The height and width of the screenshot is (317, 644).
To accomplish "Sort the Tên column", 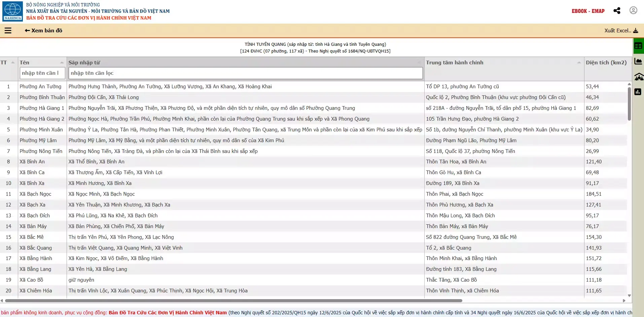I will (x=62, y=63).
